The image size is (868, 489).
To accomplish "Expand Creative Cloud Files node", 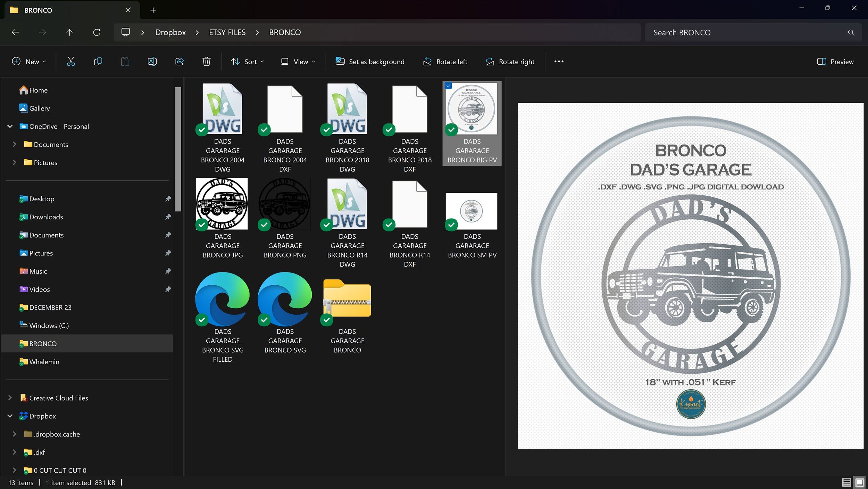I will 10,398.
